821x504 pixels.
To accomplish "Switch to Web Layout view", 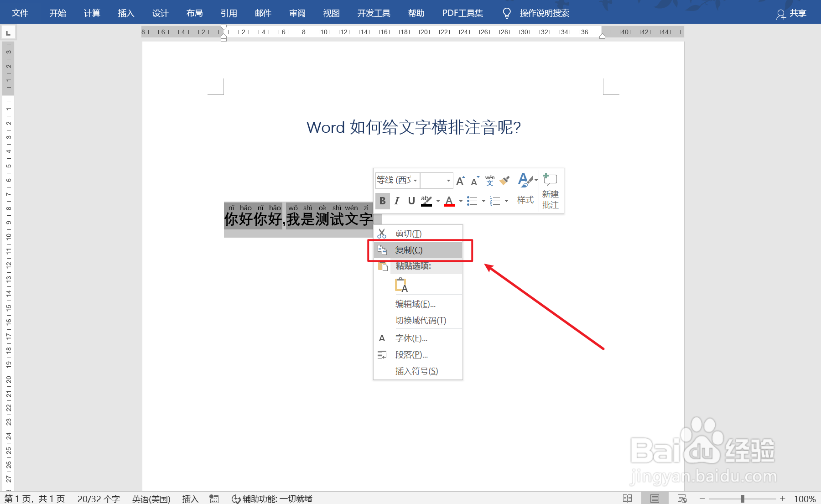I will click(x=682, y=499).
